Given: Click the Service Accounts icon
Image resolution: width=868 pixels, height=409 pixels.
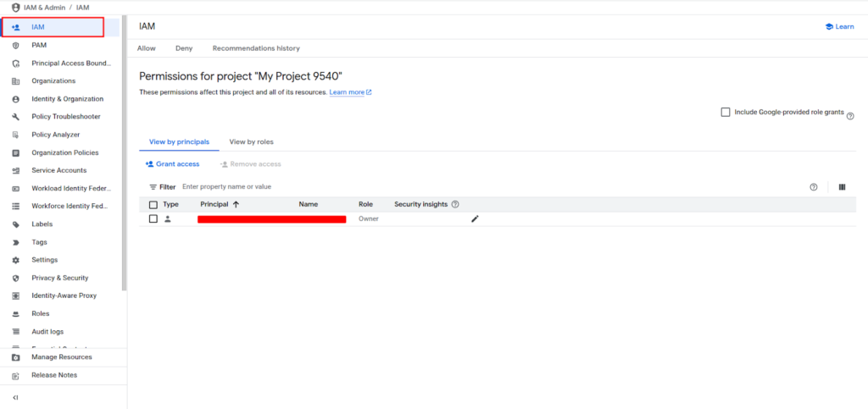Looking at the screenshot, I should (15, 170).
